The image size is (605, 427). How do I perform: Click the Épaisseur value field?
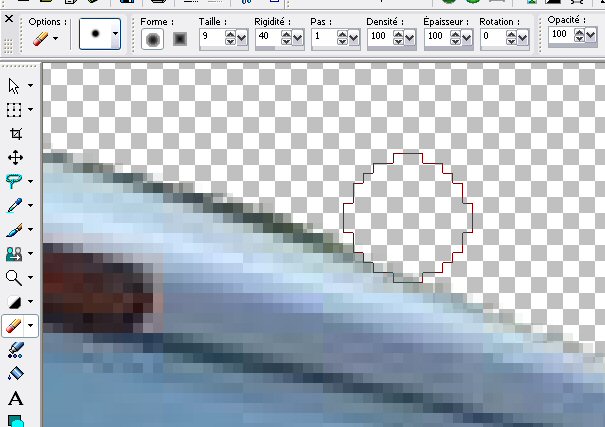click(x=438, y=37)
